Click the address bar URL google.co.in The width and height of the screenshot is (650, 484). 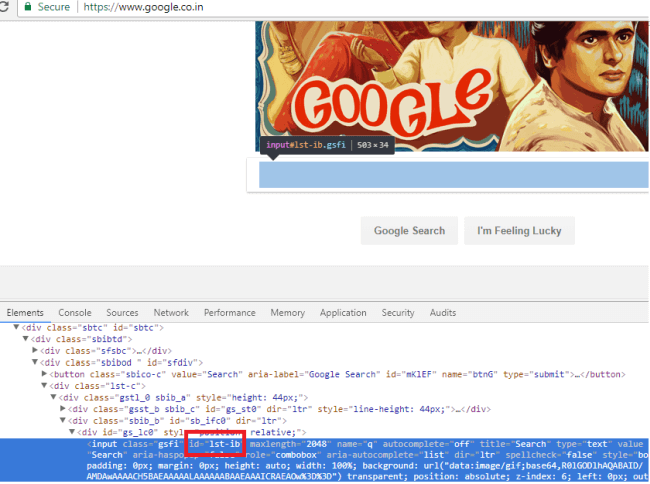coord(143,7)
